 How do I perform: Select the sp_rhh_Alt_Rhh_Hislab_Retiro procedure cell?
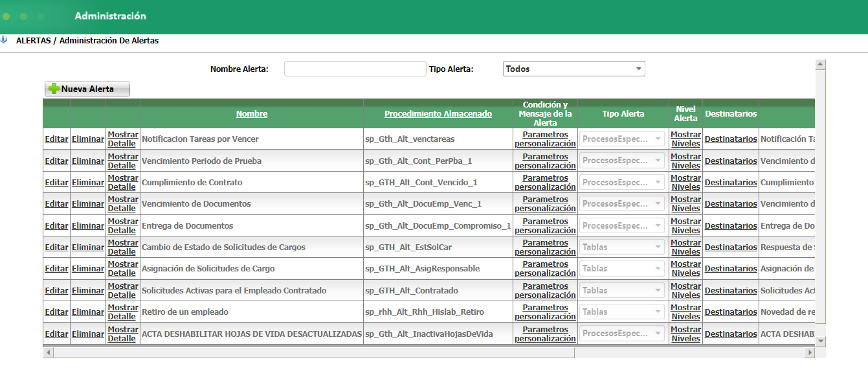438,312
